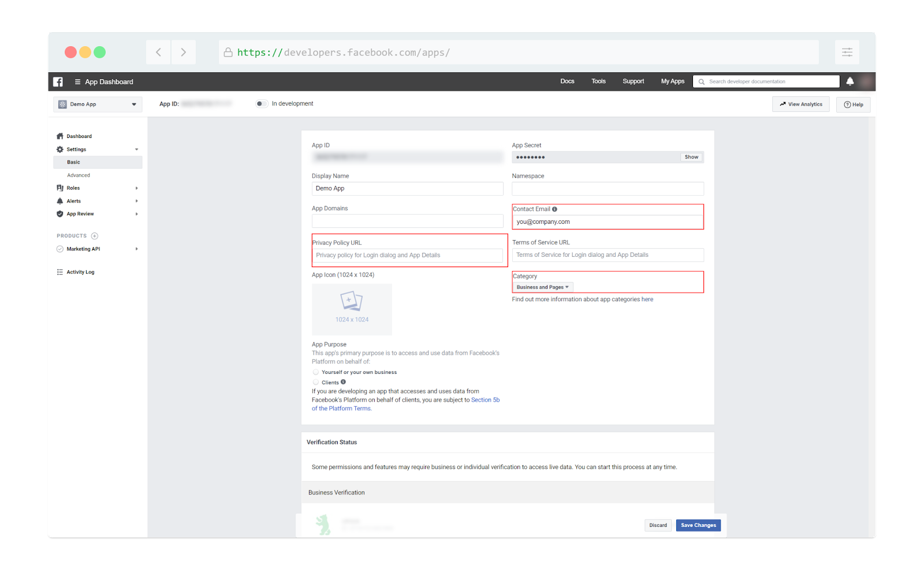Click the search magnifier icon
The width and height of the screenshot is (924, 569).
click(702, 82)
